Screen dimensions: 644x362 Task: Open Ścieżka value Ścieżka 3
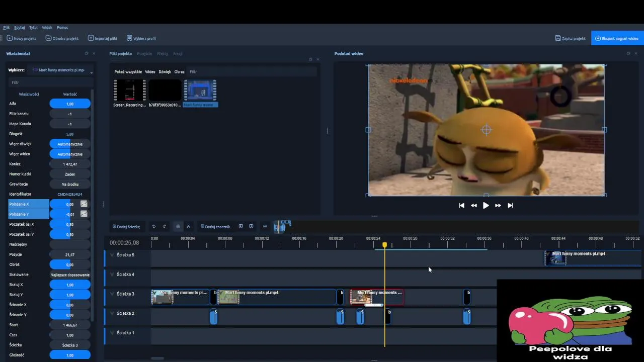tap(70, 345)
